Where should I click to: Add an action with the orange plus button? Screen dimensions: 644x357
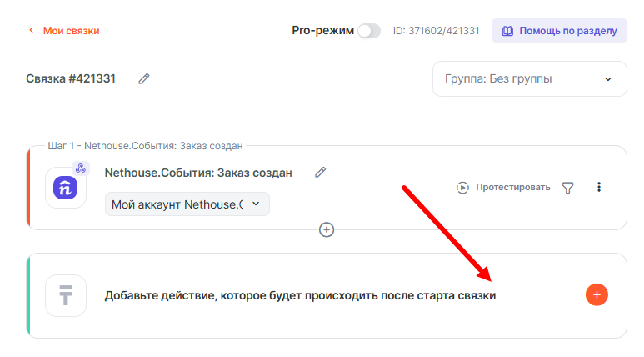pos(597,294)
